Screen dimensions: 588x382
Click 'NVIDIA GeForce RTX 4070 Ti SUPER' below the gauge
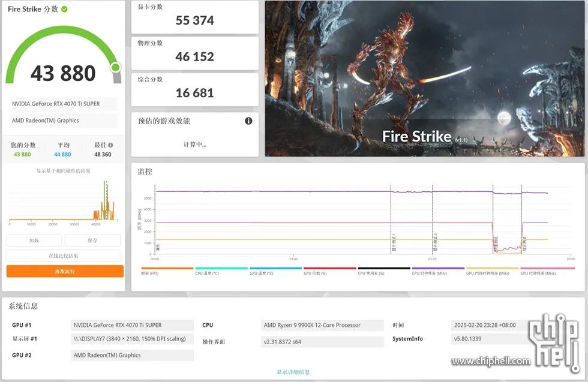(x=64, y=104)
